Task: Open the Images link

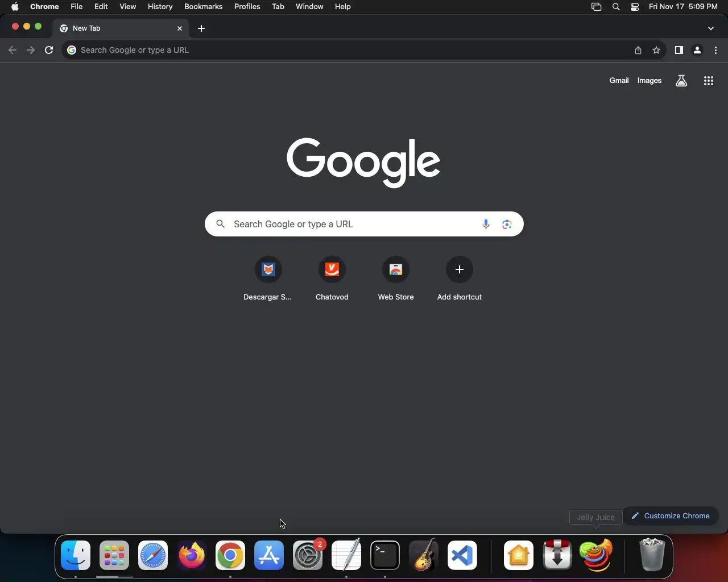Action: [x=649, y=81]
